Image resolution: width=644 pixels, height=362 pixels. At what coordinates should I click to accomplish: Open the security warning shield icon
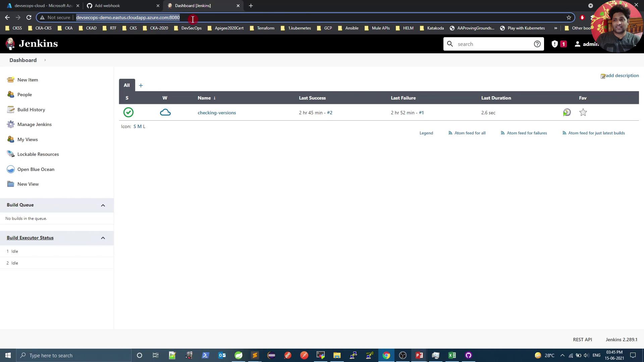point(555,44)
